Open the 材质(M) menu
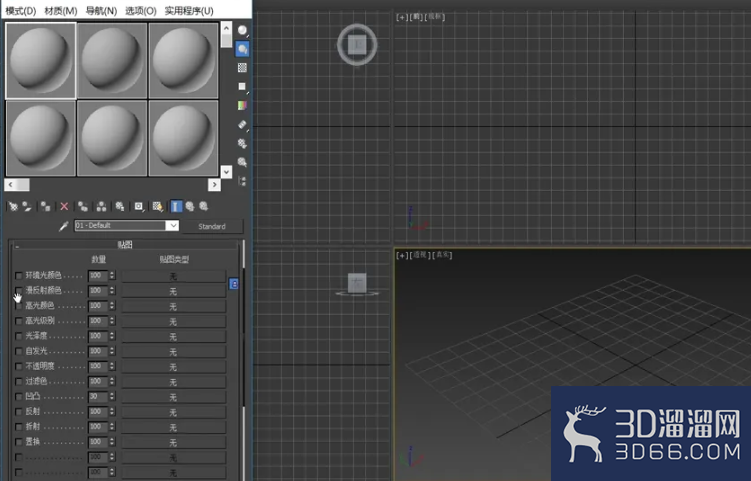The height and width of the screenshot is (481, 751). 61,11
